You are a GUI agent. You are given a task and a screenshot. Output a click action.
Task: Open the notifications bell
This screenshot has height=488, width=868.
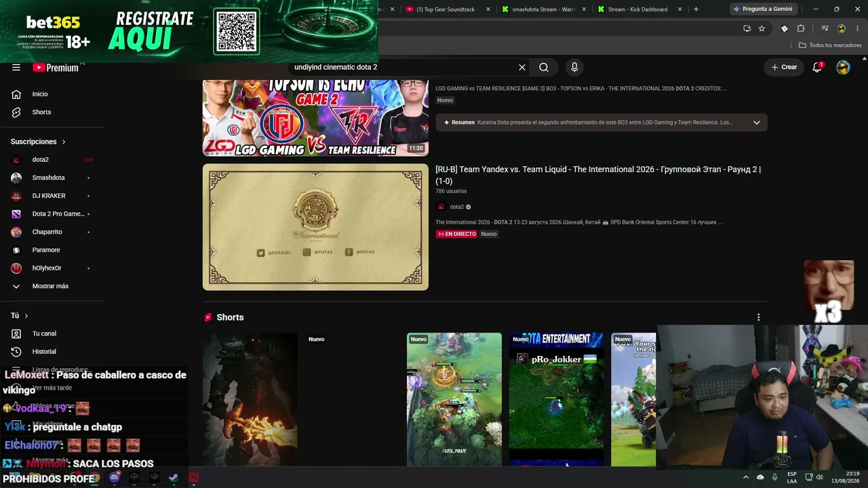click(x=817, y=67)
